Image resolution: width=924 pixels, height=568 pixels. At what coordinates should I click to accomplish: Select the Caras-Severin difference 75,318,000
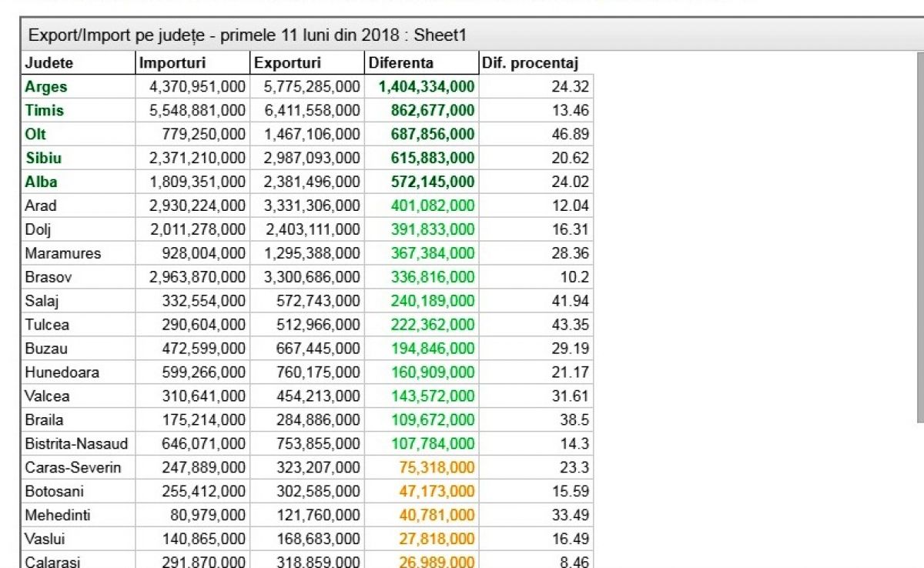[x=420, y=468]
